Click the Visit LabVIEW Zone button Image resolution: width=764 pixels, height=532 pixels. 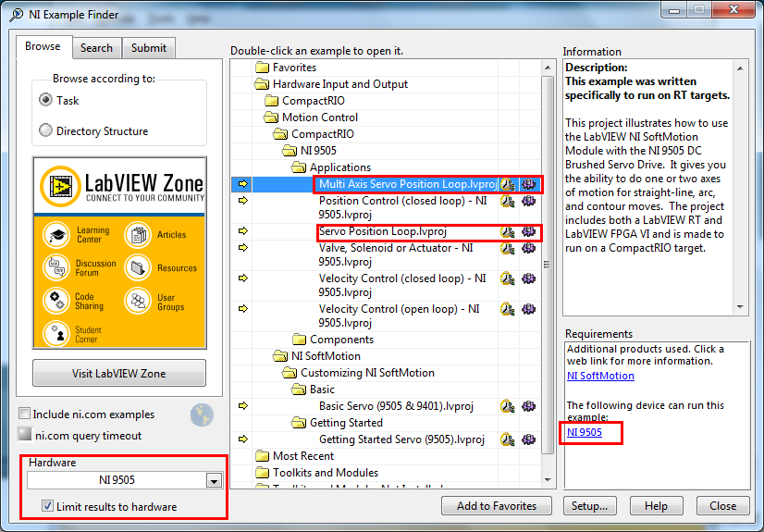click(119, 373)
